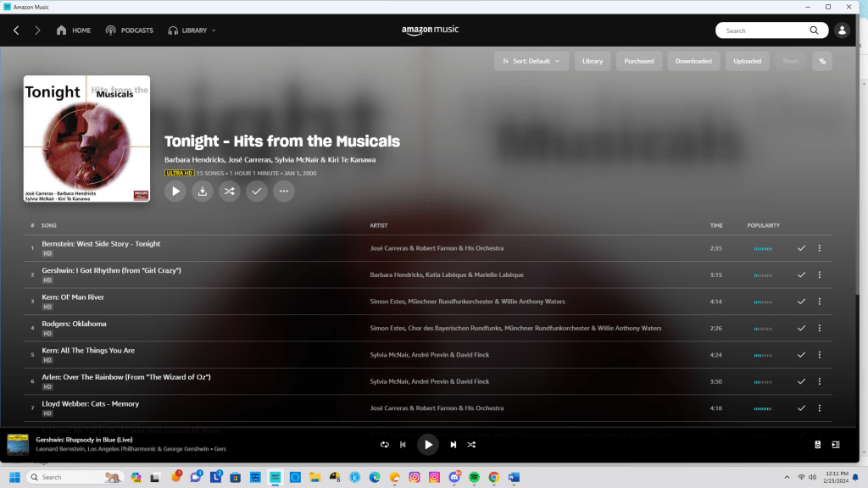The height and width of the screenshot is (488, 868).
Task: Select the Uploaded filter button
Action: pos(748,61)
